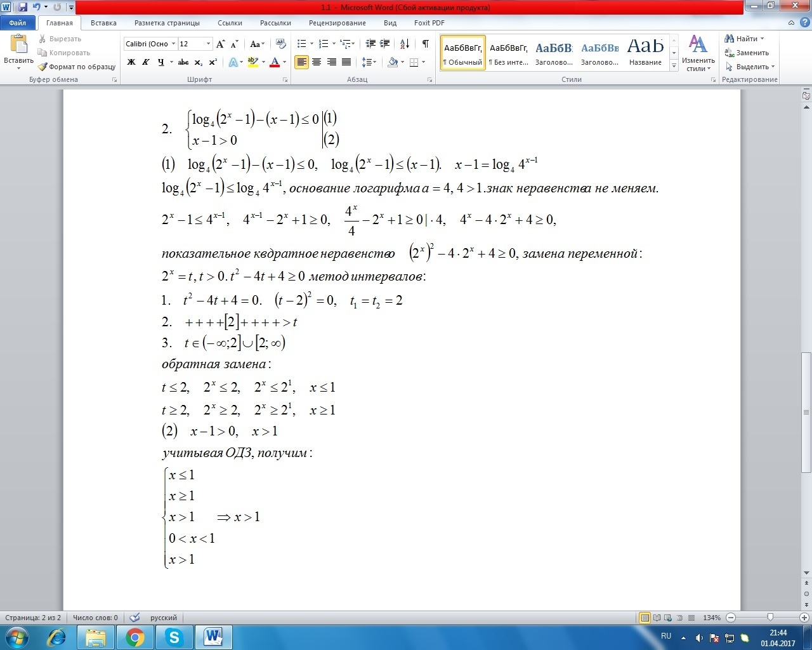Toggle subscript formatting
This screenshot has height=650, width=812.
pyautogui.click(x=199, y=62)
